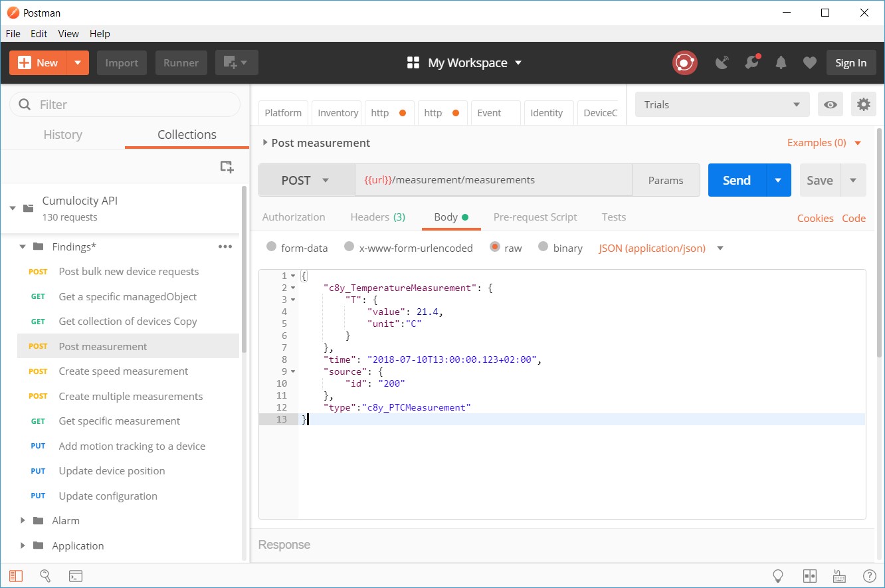Screen dimensions: 885x588
Task: Open the Postman console icon in status bar
Action: tap(76, 576)
